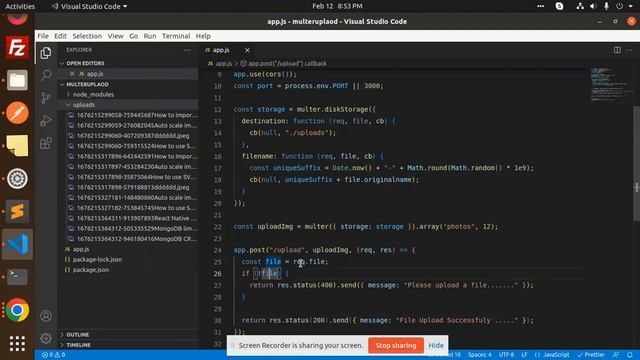Click Explorer panel more actions ellipsis
The image size is (640, 360).
point(187,50)
